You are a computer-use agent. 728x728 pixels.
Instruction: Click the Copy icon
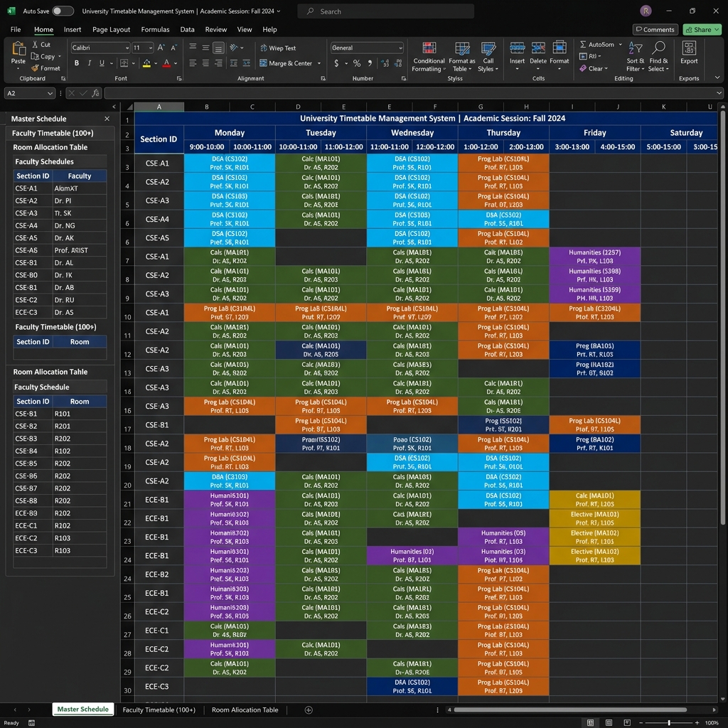coord(35,56)
